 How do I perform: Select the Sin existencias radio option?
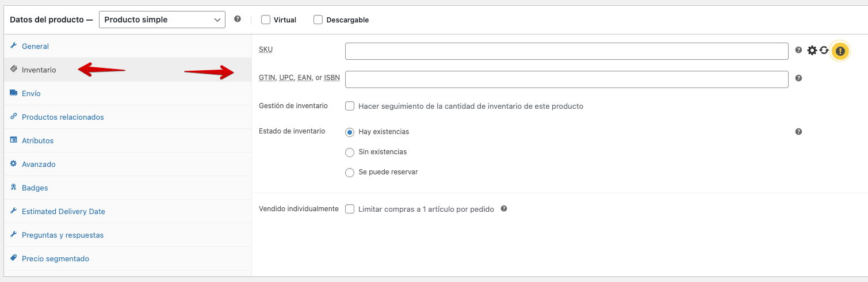[350, 152]
